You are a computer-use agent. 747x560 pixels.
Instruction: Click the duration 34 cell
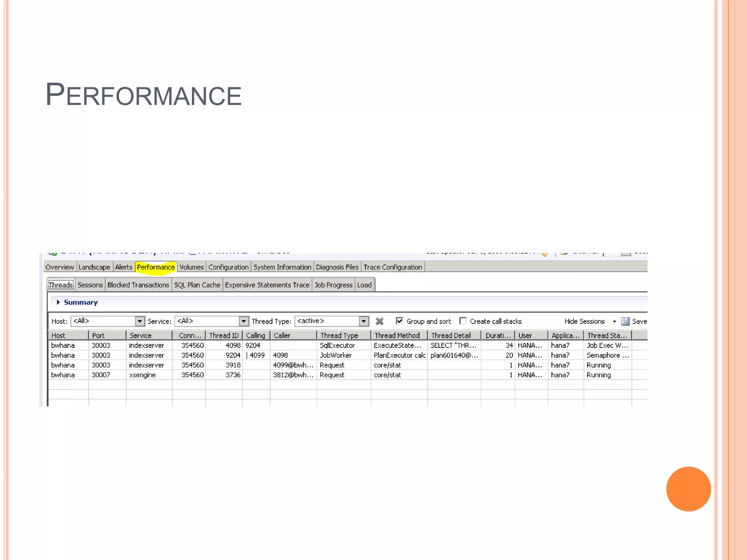tap(498, 345)
